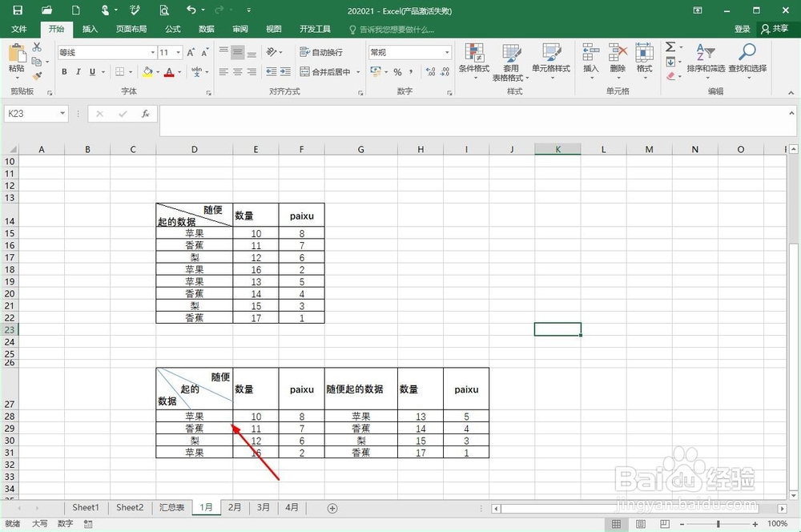The image size is (801, 532).
Task: Open font color dropdown arrow
Action: click(179, 72)
